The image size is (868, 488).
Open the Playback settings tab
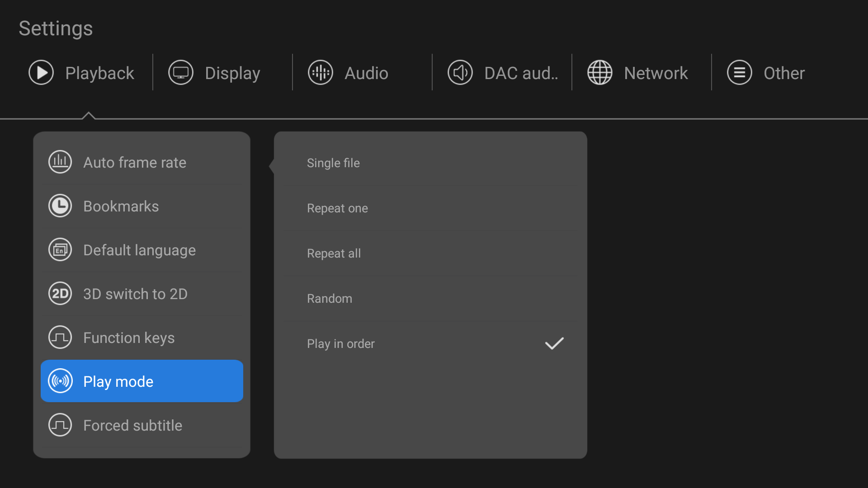[x=83, y=73]
